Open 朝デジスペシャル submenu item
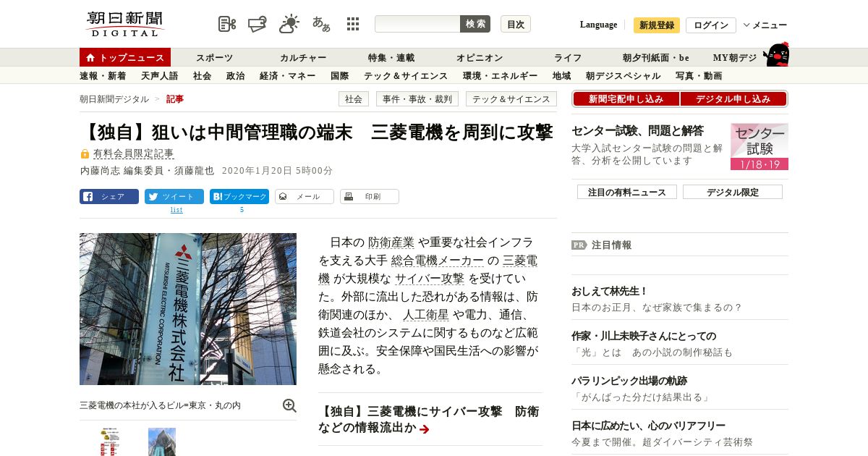Image resolution: width=868 pixels, height=456 pixels. pyautogui.click(x=623, y=75)
